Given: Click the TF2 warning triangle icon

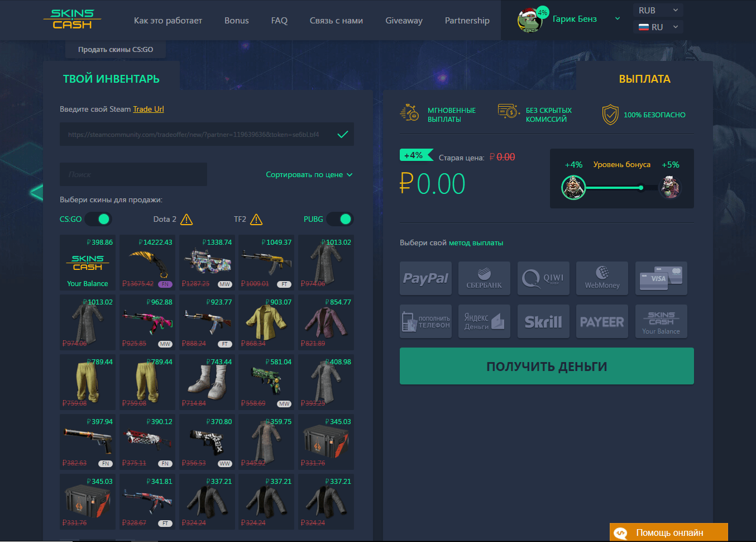Looking at the screenshot, I should (256, 219).
